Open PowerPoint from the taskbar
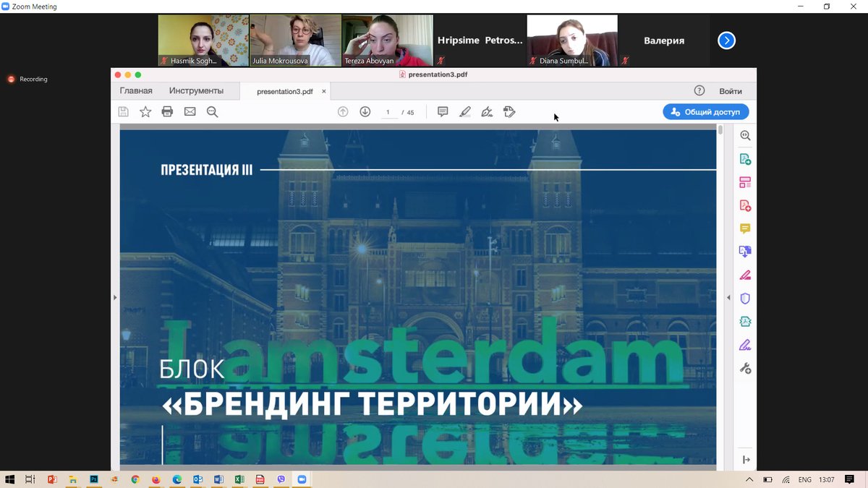868x488 pixels. [51, 479]
